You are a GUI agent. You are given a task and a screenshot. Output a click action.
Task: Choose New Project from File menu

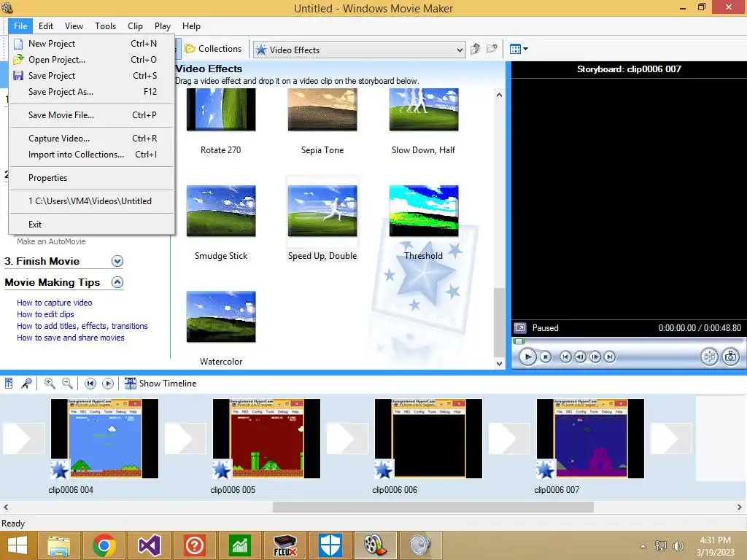pyautogui.click(x=91, y=43)
